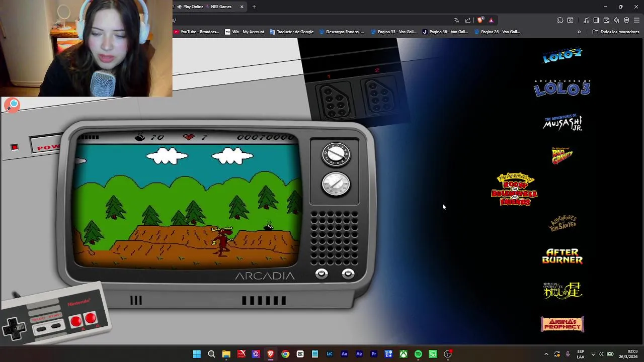The height and width of the screenshot is (362, 644).
Task: Click the NES console power button
Action: pos(46,145)
